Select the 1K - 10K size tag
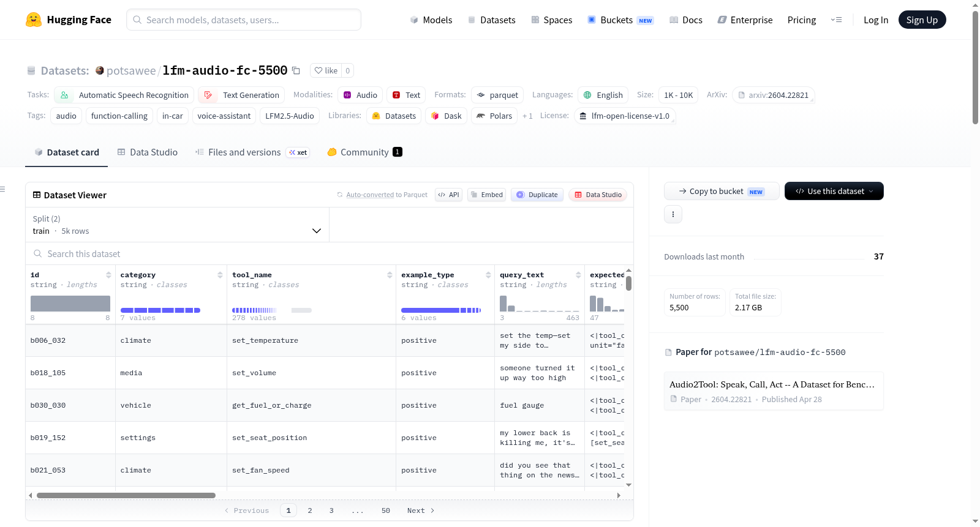This screenshot has width=980, height=527. pos(679,95)
